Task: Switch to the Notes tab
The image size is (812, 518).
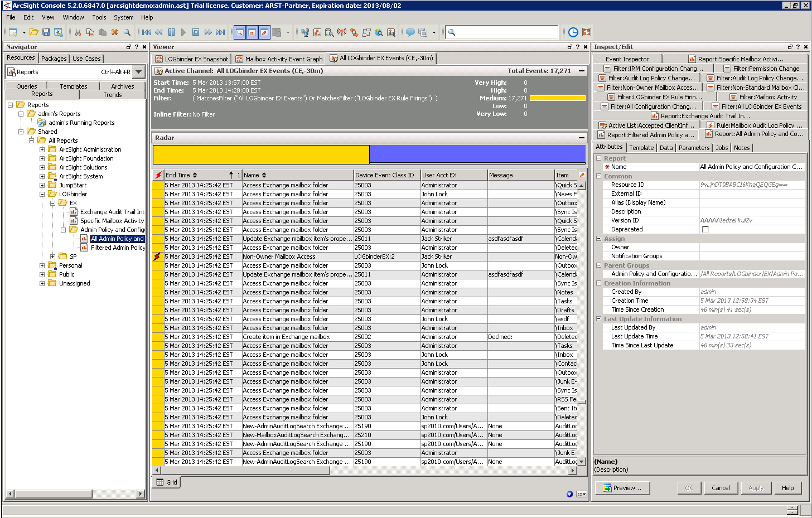Action: [x=742, y=148]
